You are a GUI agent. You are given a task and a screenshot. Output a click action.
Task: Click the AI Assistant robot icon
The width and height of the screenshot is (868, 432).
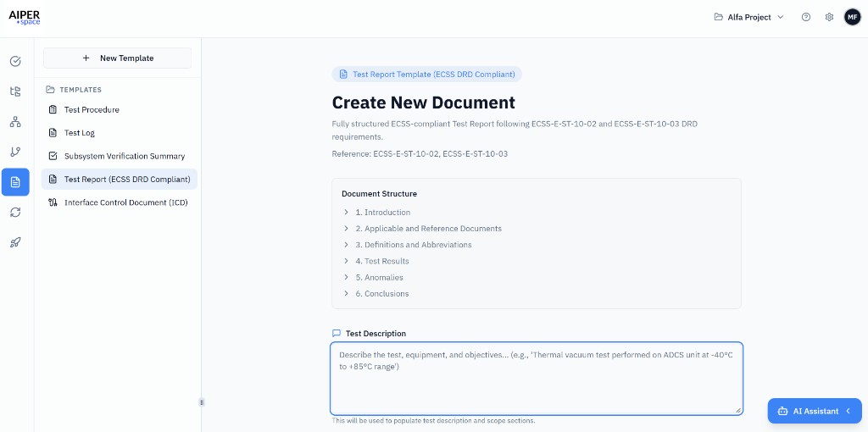click(782, 411)
